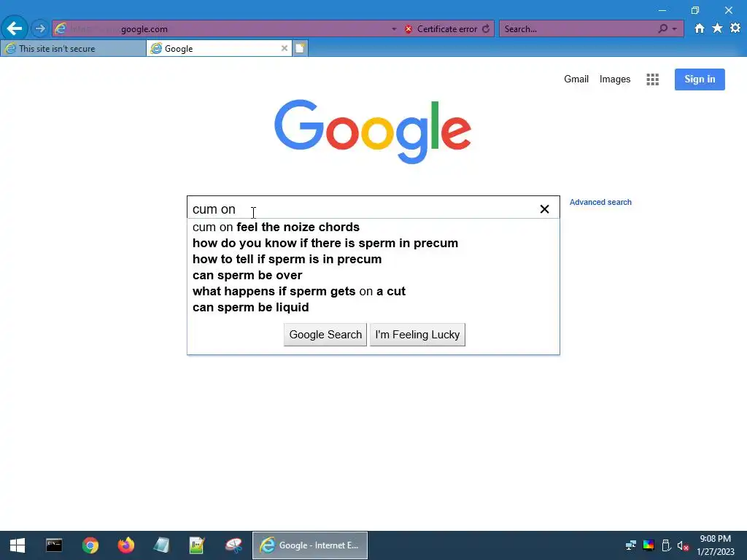Open the Favorites star icon
This screenshot has height=560, width=747.
(x=717, y=28)
